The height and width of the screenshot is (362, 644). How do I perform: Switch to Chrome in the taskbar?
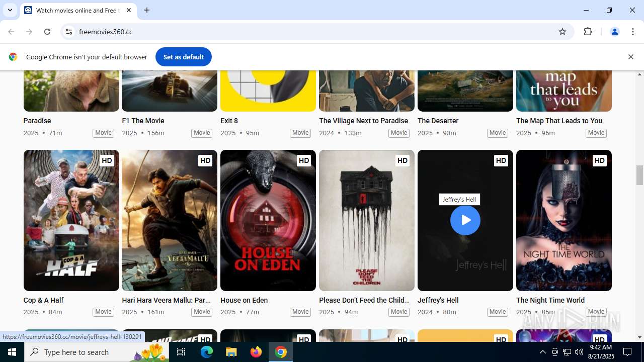coord(281,352)
